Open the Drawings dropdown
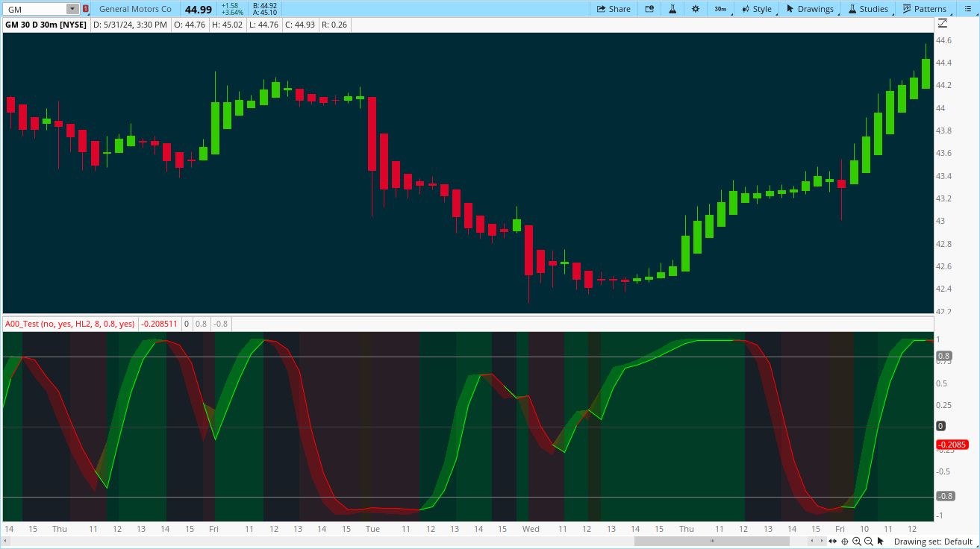This screenshot has height=549, width=980. pyautogui.click(x=810, y=9)
